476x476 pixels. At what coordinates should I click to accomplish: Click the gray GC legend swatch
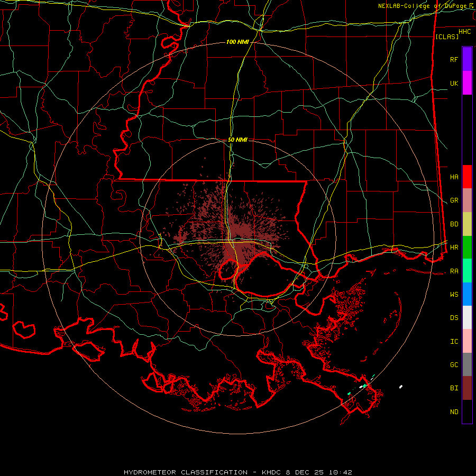pos(467,364)
